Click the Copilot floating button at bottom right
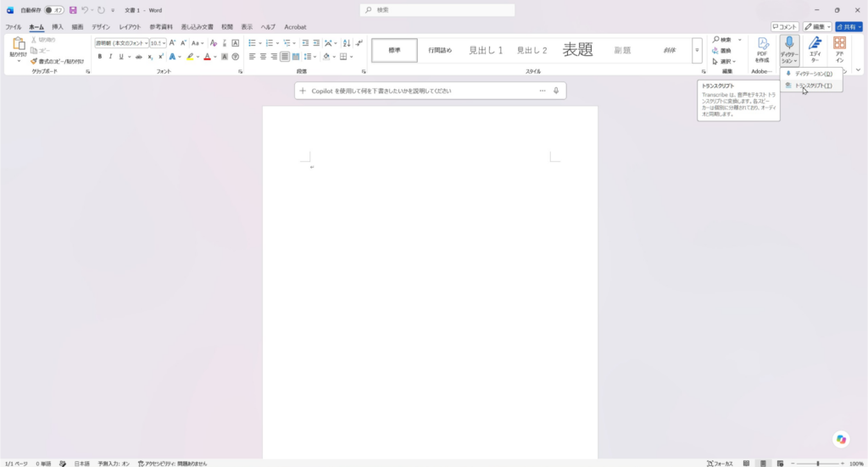The image size is (868, 467). click(x=841, y=439)
